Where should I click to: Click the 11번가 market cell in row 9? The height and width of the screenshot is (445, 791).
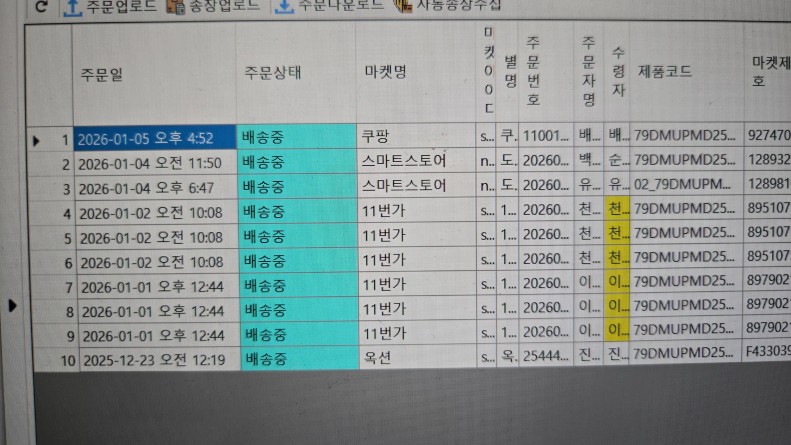418,333
